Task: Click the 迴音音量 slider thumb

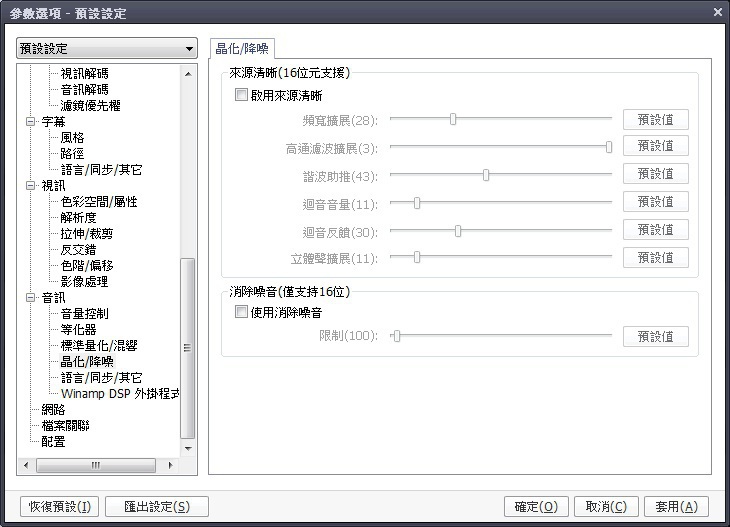Action: tap(417, 203)
